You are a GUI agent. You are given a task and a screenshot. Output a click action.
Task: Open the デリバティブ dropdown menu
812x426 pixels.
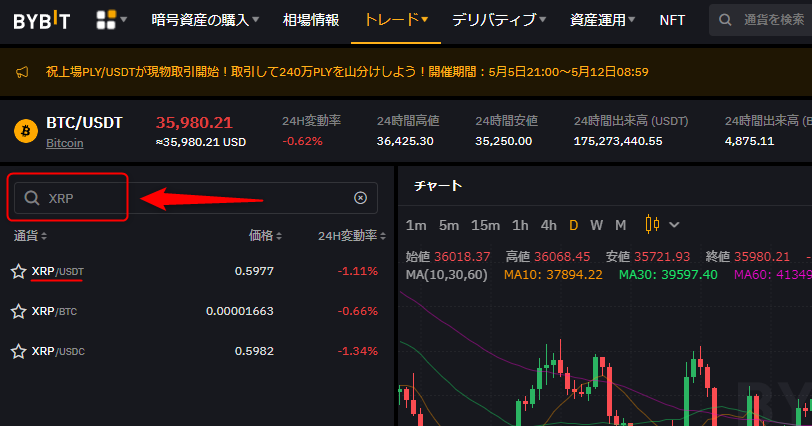(x=499, y=20)
